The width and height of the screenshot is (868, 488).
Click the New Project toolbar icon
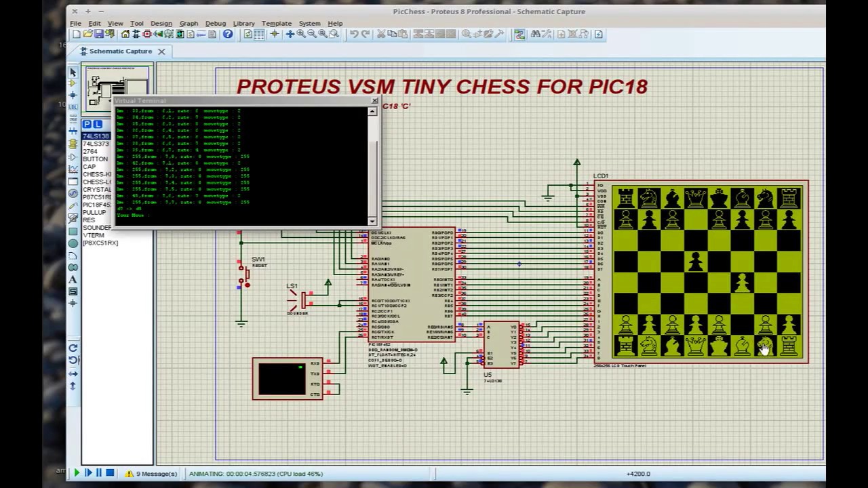tap(76, 35)
